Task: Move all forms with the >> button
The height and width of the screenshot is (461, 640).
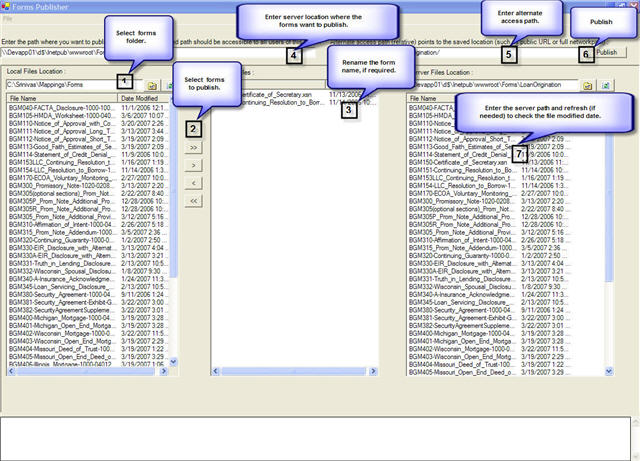Action: (193, 147)
